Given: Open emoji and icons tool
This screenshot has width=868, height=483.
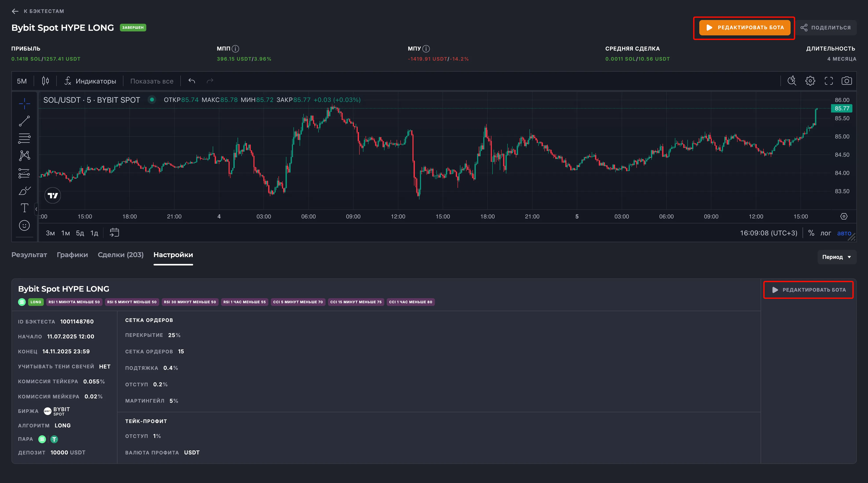Looking at the screenshot, I should pyautogui.click(x=24, y=225).
